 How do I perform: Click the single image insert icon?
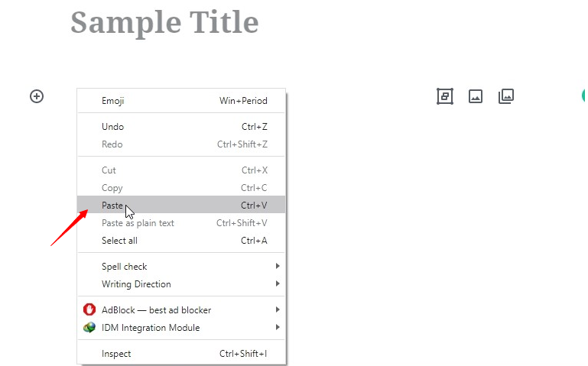coord(476,96)
